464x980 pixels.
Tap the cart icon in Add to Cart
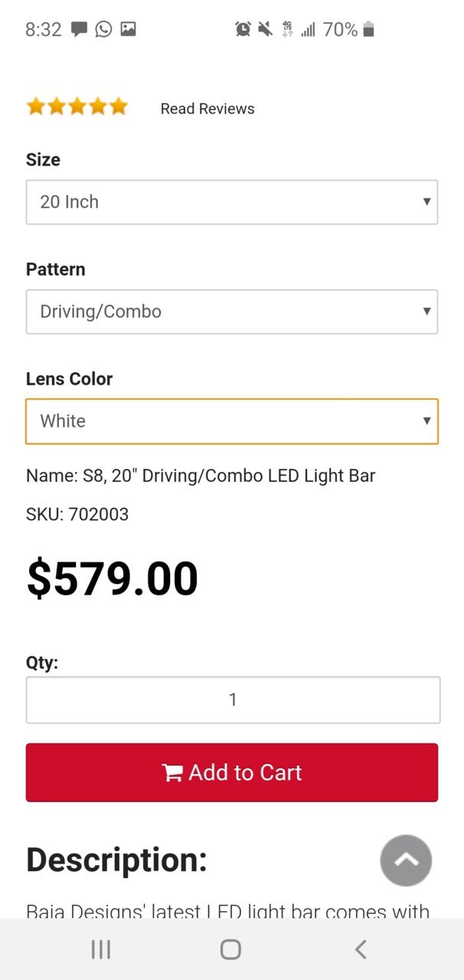click(172, 773)
